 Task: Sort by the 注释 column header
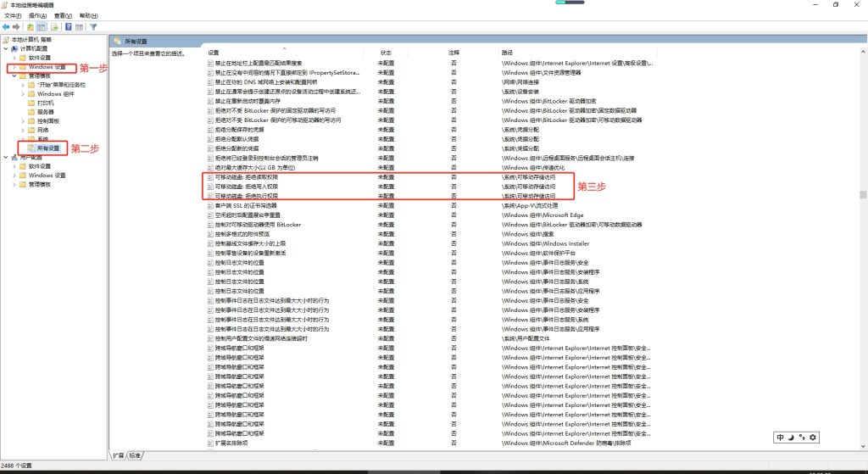[x=453, y=53]
